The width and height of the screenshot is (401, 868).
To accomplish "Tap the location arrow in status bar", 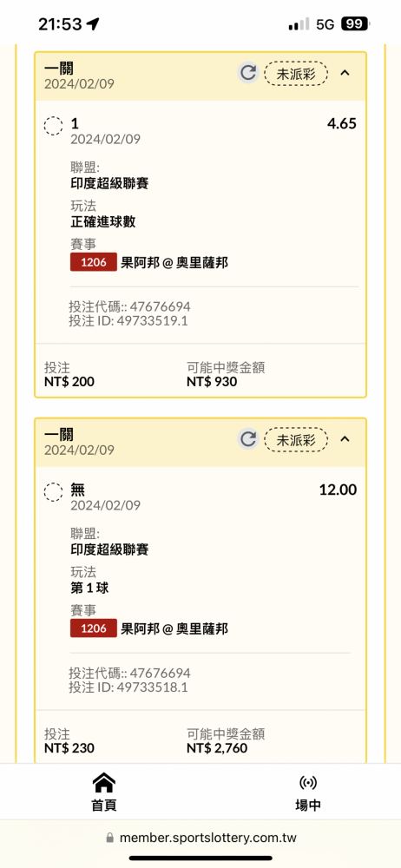I will tap(93, 23).
